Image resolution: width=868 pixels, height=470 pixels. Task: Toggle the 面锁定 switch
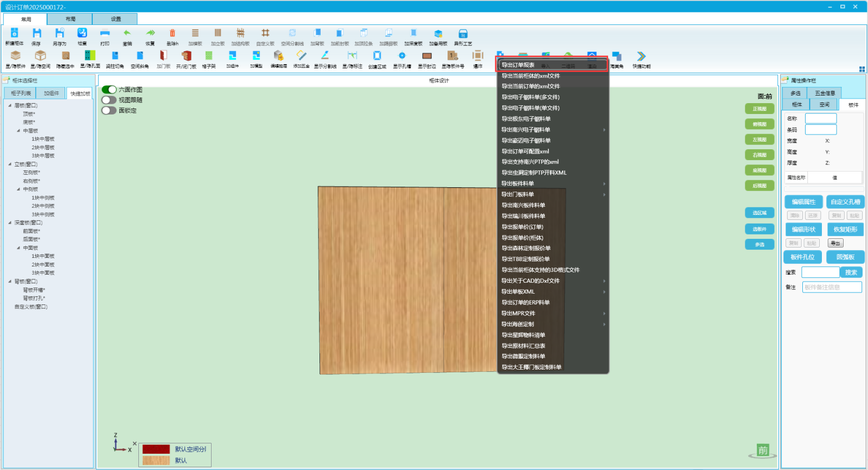pos(109,110)
